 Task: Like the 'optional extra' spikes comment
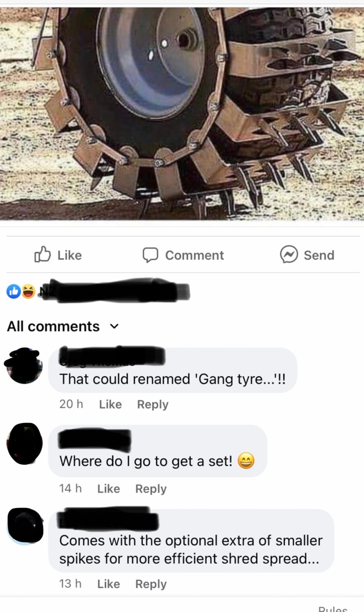point(108,584)
